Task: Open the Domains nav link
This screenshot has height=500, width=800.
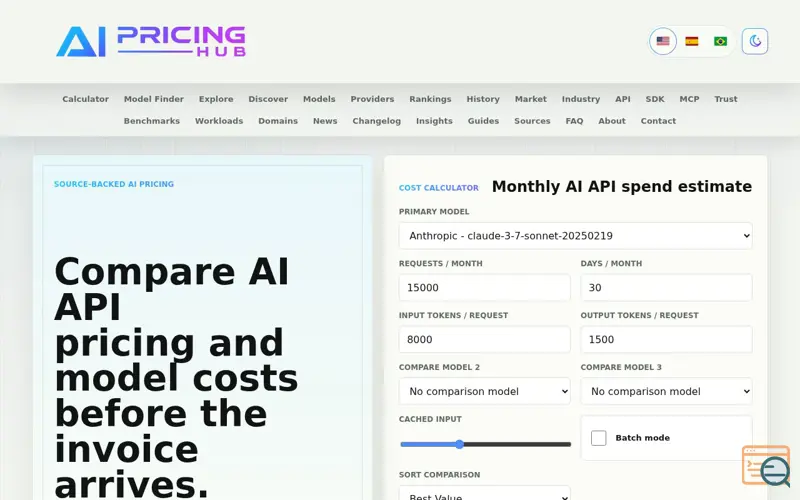Action: [x=278, y=121]
